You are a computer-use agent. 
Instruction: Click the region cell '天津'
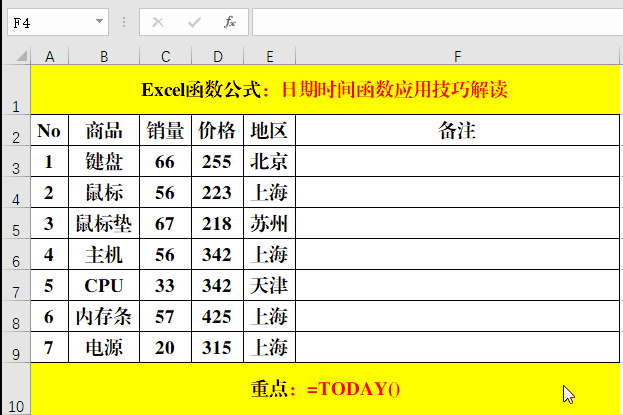tap(270, 285)
